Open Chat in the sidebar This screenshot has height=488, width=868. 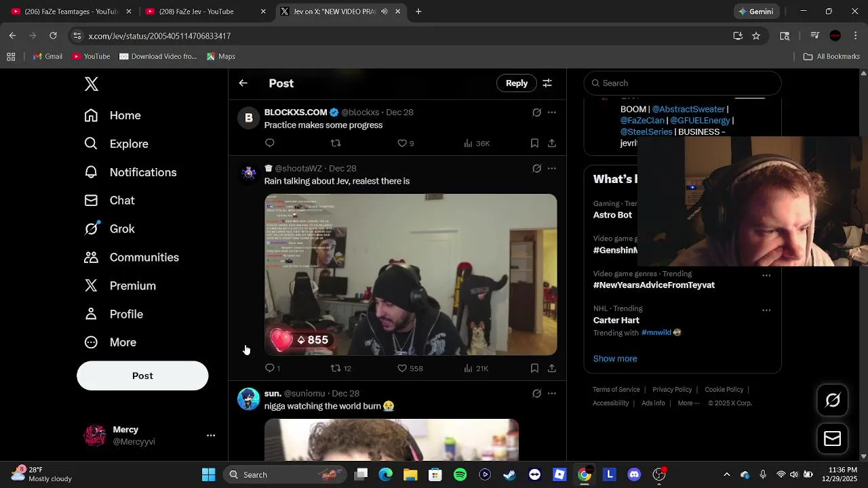click(x=109, y=201)
